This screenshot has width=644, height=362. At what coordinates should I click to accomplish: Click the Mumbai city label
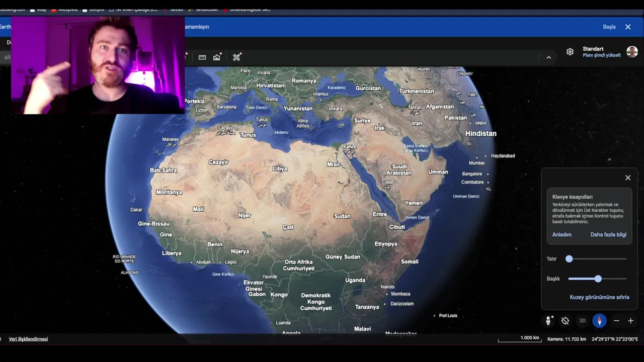(x=476, y=163)
